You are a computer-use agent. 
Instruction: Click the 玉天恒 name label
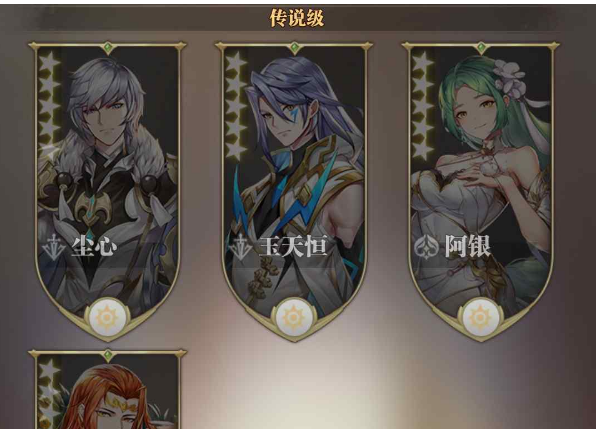tap(293, 247)
